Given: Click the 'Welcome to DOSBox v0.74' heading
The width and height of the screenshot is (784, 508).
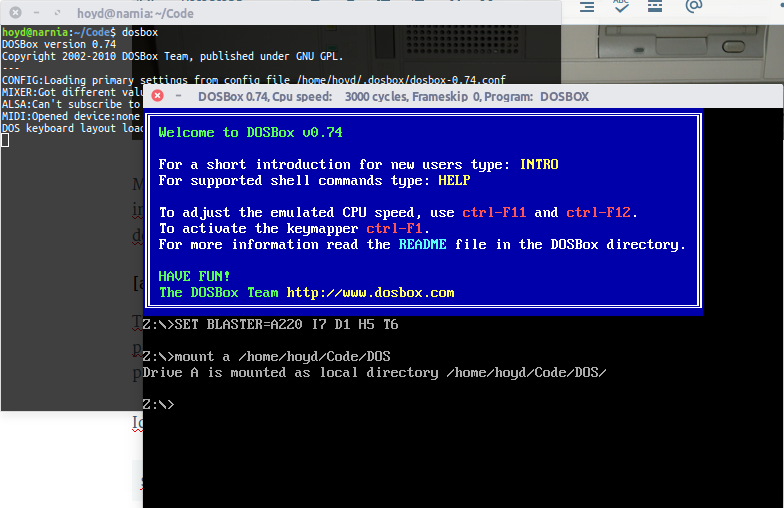Looking at the screenshot, I should [x=250, y=132].
